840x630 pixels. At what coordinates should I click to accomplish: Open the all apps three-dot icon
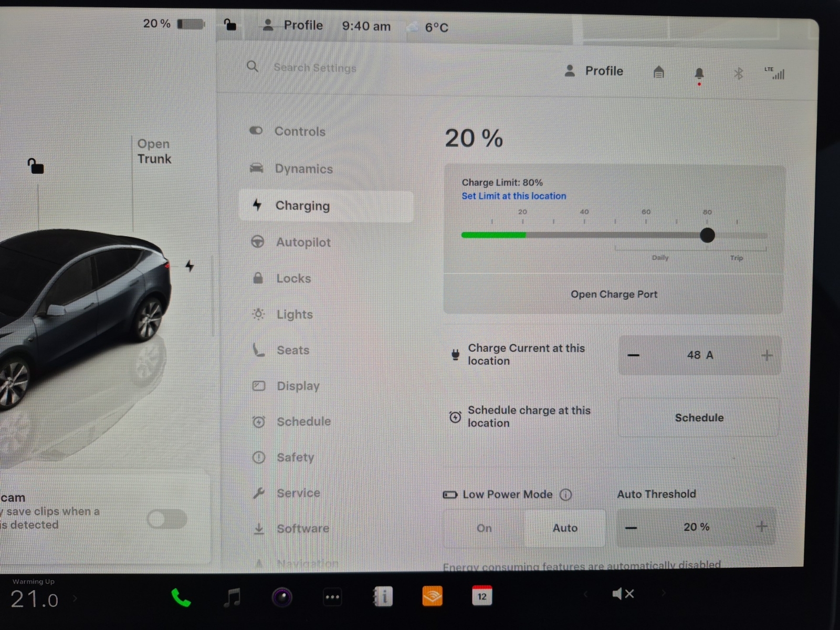pos(332,597)
